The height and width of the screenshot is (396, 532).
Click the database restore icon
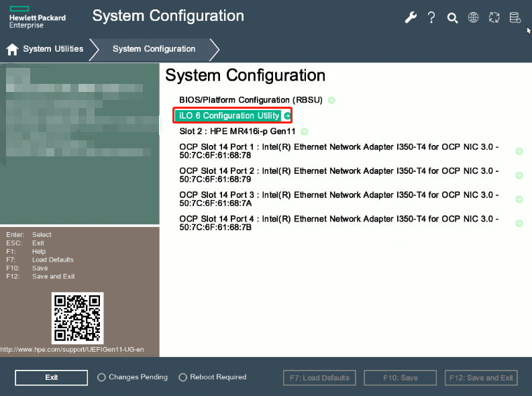tap(515, 17)
